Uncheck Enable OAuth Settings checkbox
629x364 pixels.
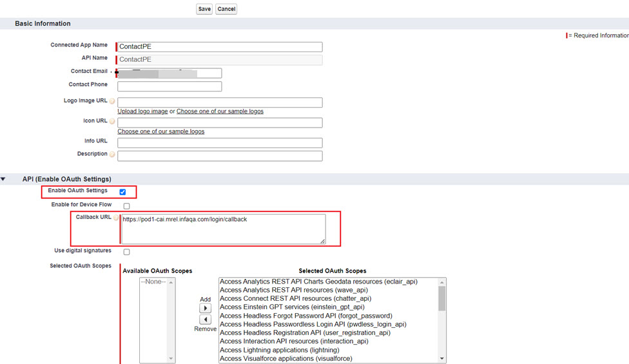click(x=122, y=192)
